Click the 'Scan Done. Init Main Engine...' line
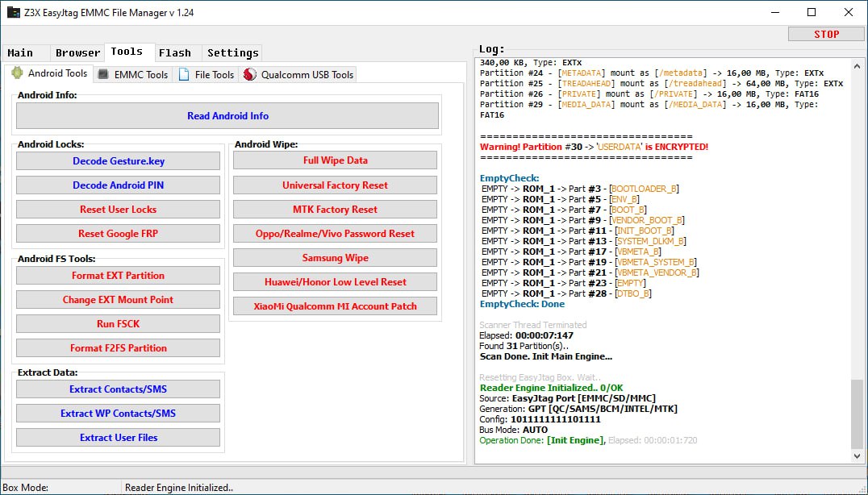This screenshot has height=495, width=868. pos(546,356)
